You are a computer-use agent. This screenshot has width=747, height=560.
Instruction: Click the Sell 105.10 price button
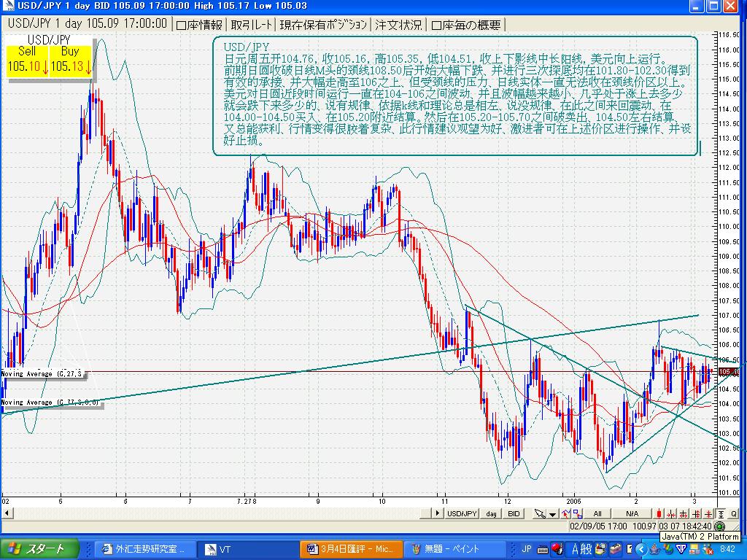(x=27, y=60)
